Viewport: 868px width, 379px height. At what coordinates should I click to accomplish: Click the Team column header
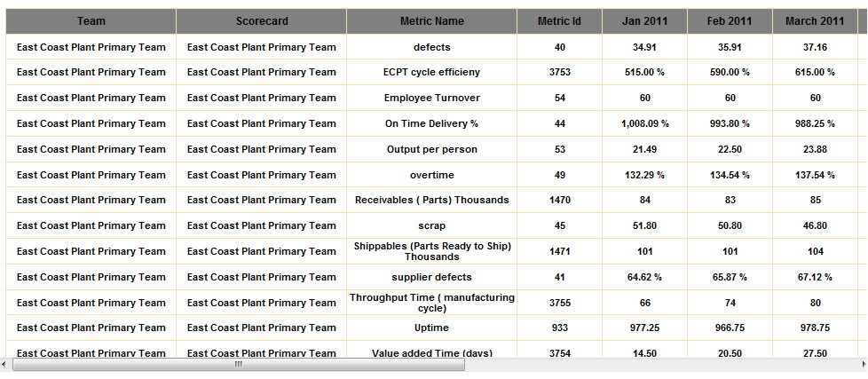91,21
